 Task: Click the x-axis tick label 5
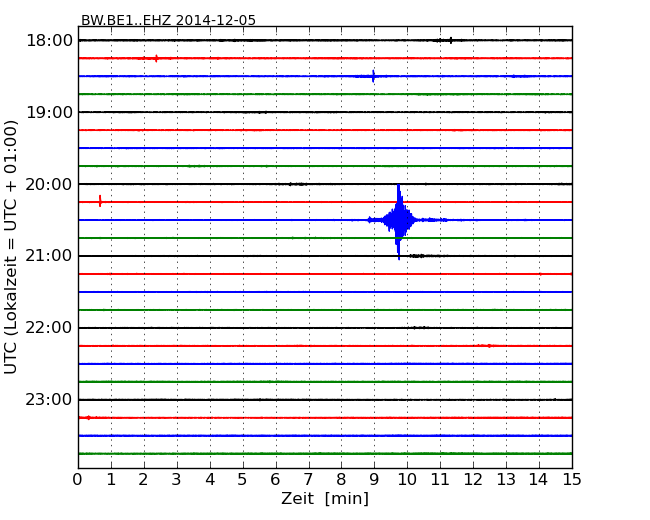[x=242, y=480]
